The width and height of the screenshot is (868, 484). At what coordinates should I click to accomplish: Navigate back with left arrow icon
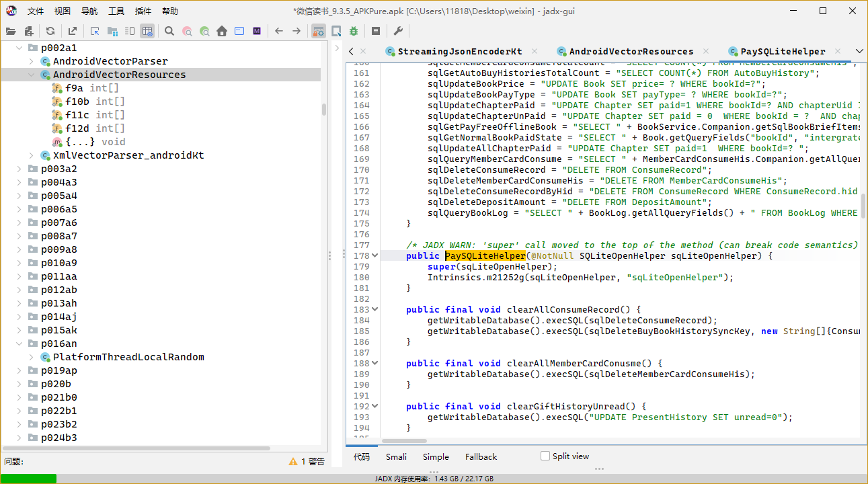278,31
